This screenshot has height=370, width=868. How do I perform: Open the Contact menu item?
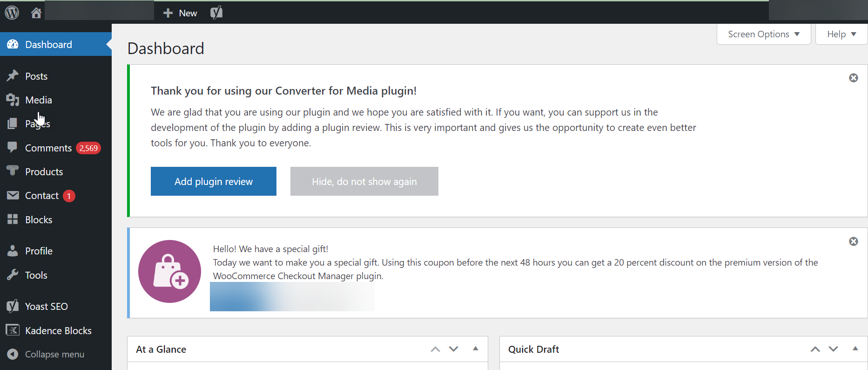point(56,196)
